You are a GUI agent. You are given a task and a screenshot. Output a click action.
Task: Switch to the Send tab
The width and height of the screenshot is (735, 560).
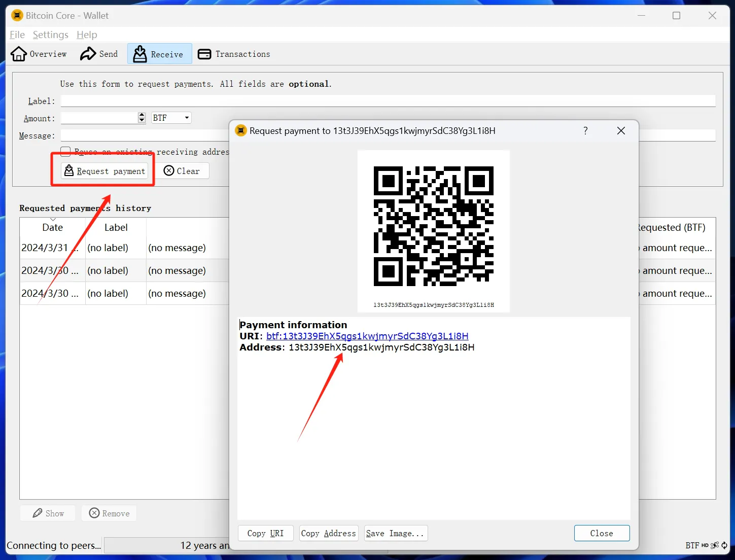coord(99,54)
